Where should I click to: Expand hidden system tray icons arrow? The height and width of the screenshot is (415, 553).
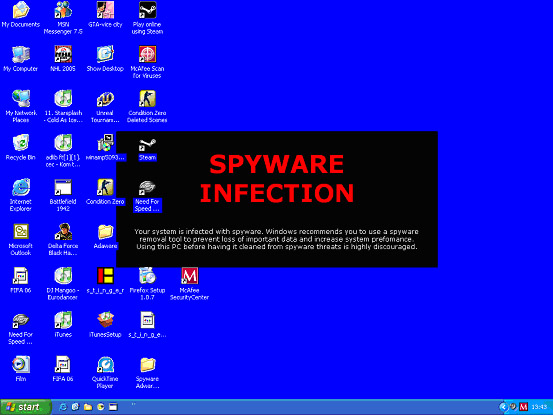[503, 407]
